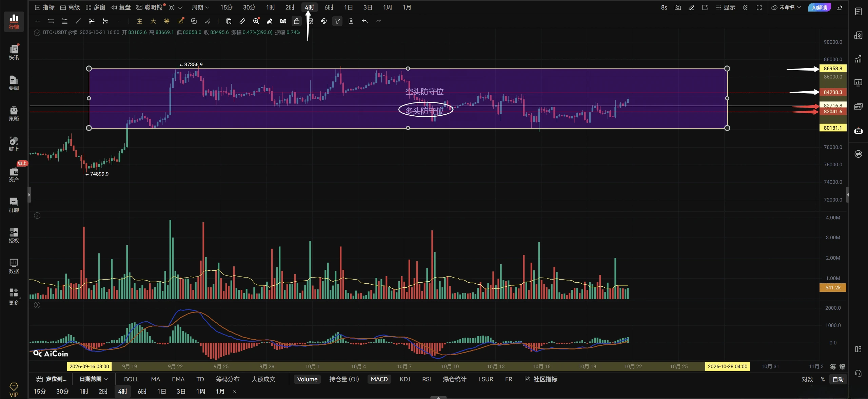Collapse the volume pane chevron
The image size is (868, 399).
(x=37, y=215)
